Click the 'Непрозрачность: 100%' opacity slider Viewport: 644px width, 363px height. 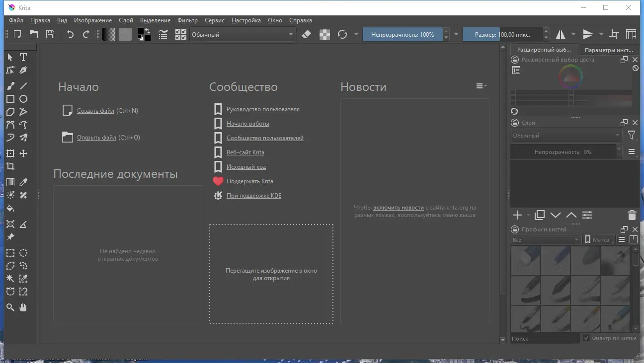(402, 34)
